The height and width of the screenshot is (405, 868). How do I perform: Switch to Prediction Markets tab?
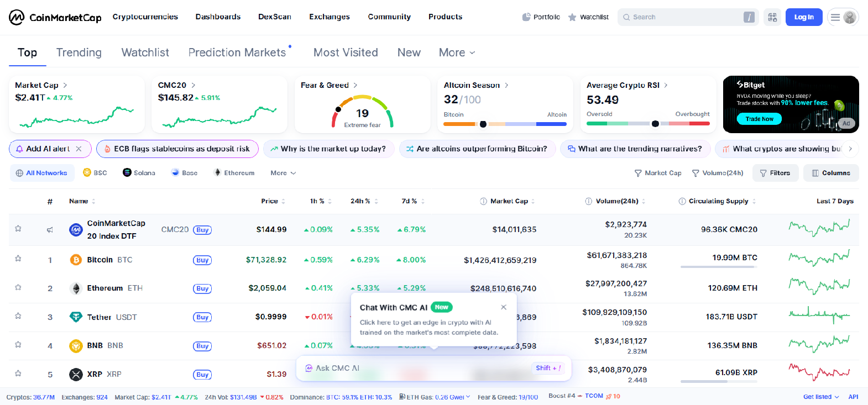pos(237,52)
